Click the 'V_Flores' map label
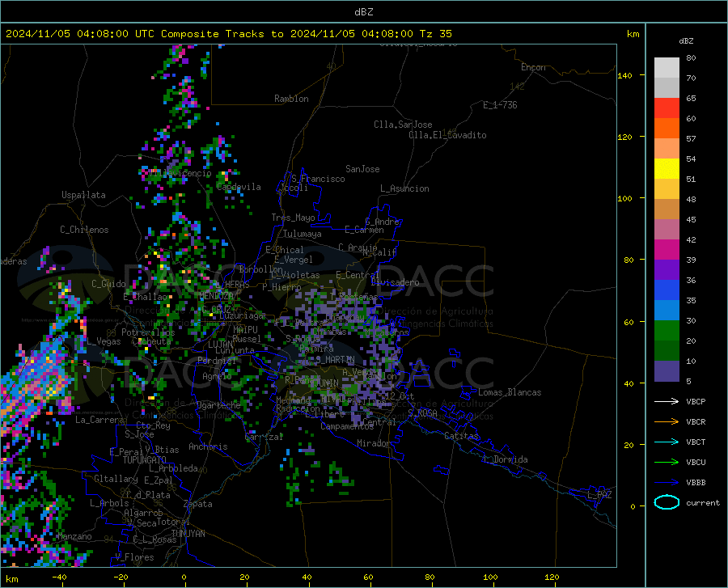The height and width of the screenshot is (588, 728). pyautogui.click(x=134, y=557)
